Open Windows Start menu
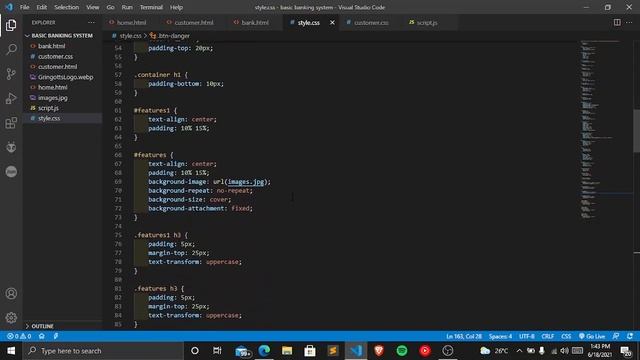 [x=11, y=351]
